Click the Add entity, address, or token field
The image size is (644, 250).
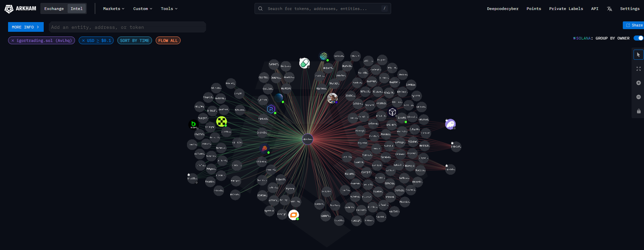pyautogui.click(x=127, y=27)
